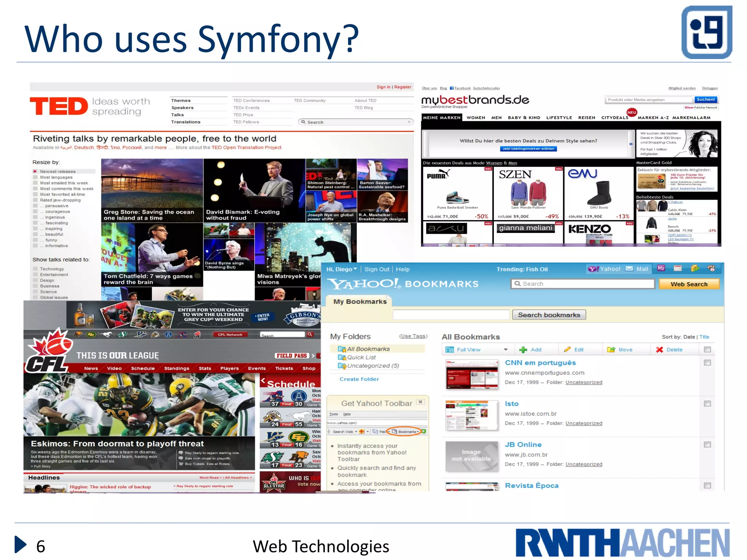Click the Move folder icon in bookmarks toolbar
The width and height of the screenshot is (747, 560).
611,350
